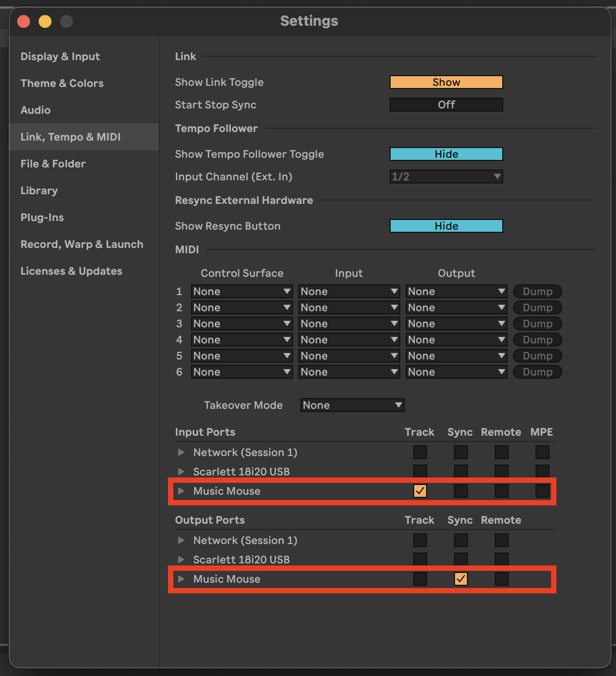Go to Record, Warp & Launch settings
Viewport: 616px width, 676px height.
click(82, 244)
